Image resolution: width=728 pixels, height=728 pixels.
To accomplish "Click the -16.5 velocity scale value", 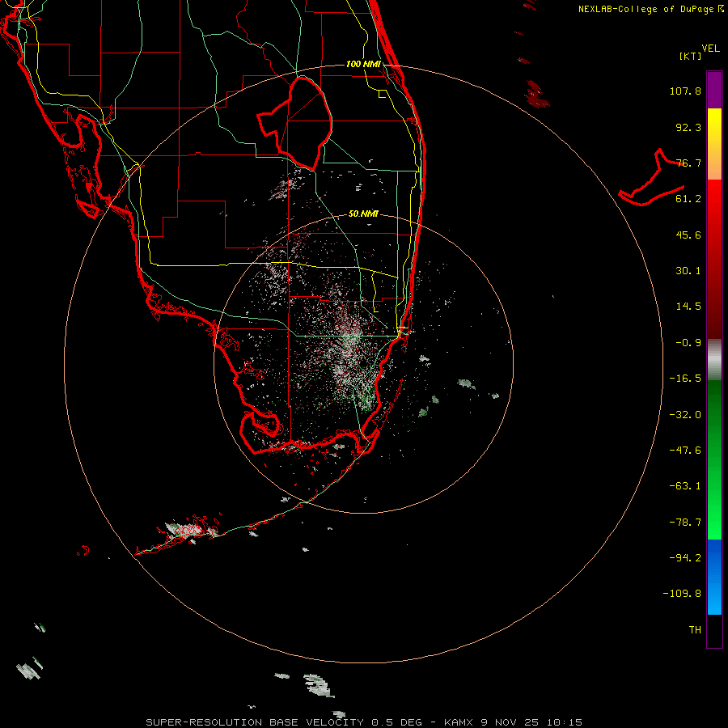I will click(x=685, y=379).
